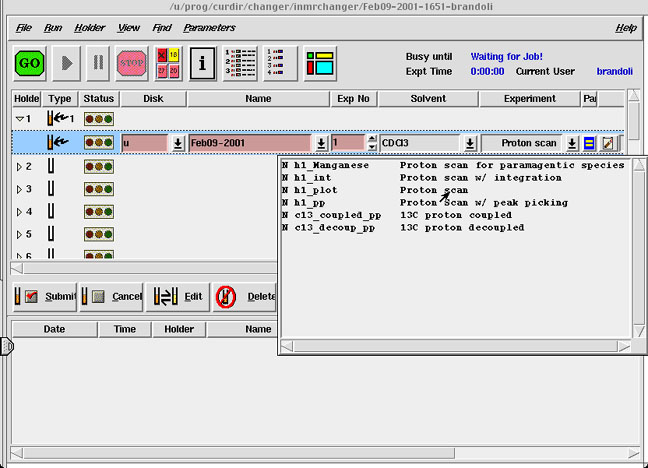This screenshot has height=468, width=648.
Task: Click the blue parameters icon in experiment row
Action: click(x=589, y=143)
